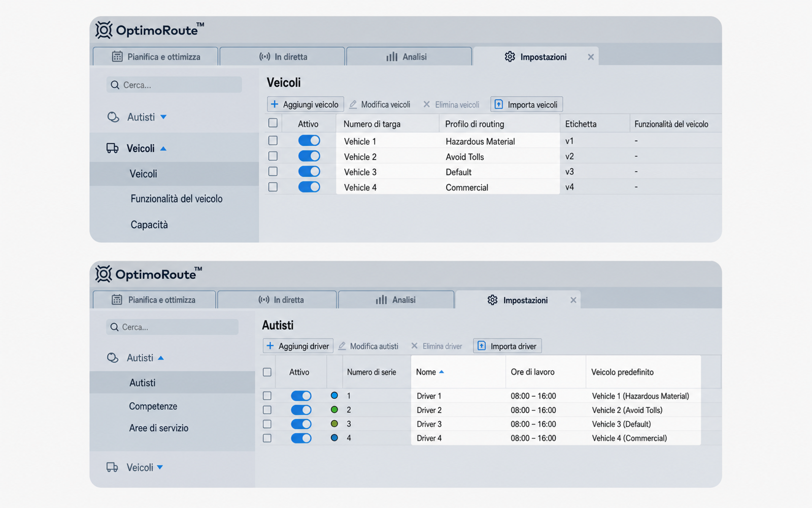The image size is (812, 508).
Task: Click magnifier icon in upper search box
Action: (115, 85)
